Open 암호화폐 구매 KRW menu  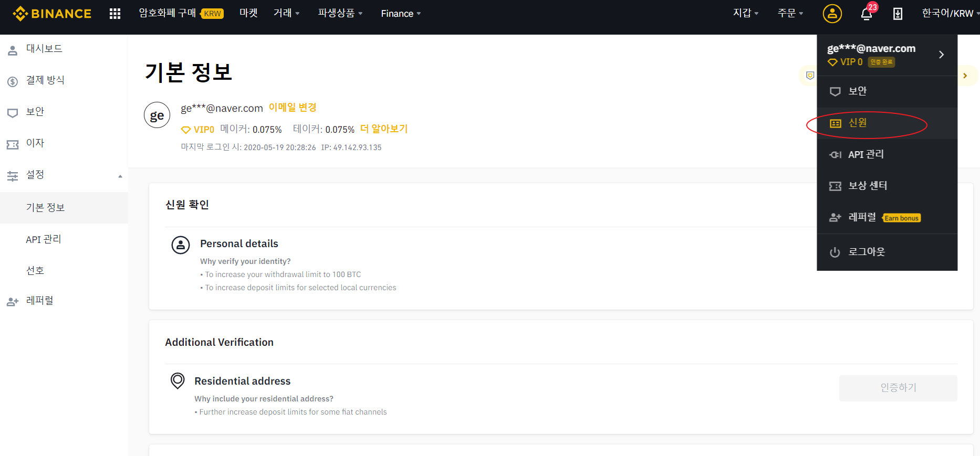(181, 13)
